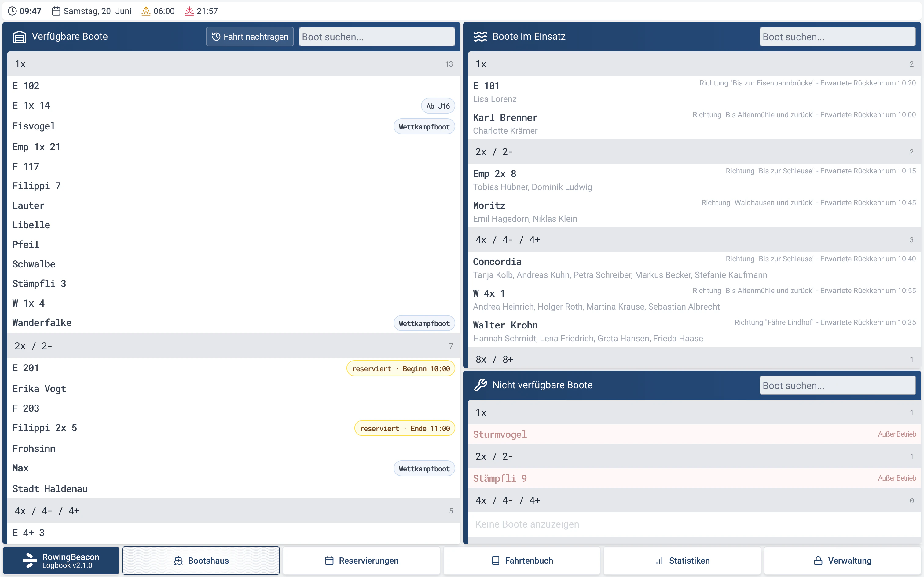
Task: Click the sunrise icon beside 06:00
Action: tap(146, 11)
